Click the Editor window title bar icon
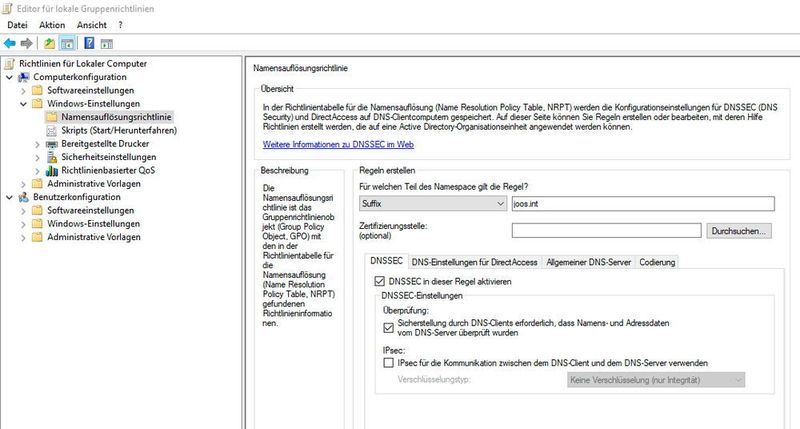The width and height of the screenshot is (800, 429). [x=7, y=8]
